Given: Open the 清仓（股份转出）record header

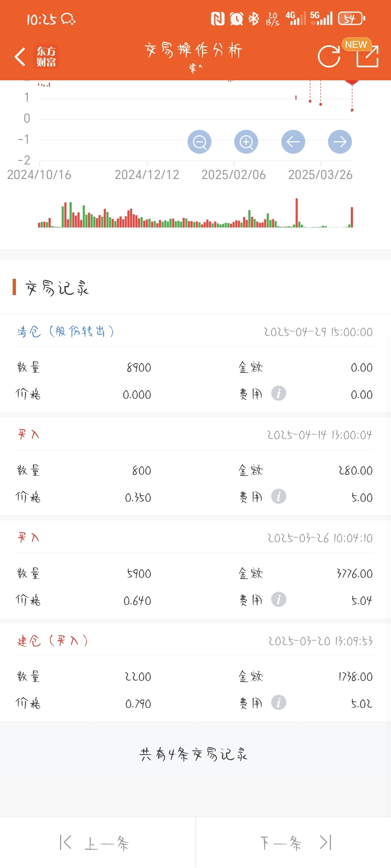Looking at the screenshot, I should tap(66, 331).
